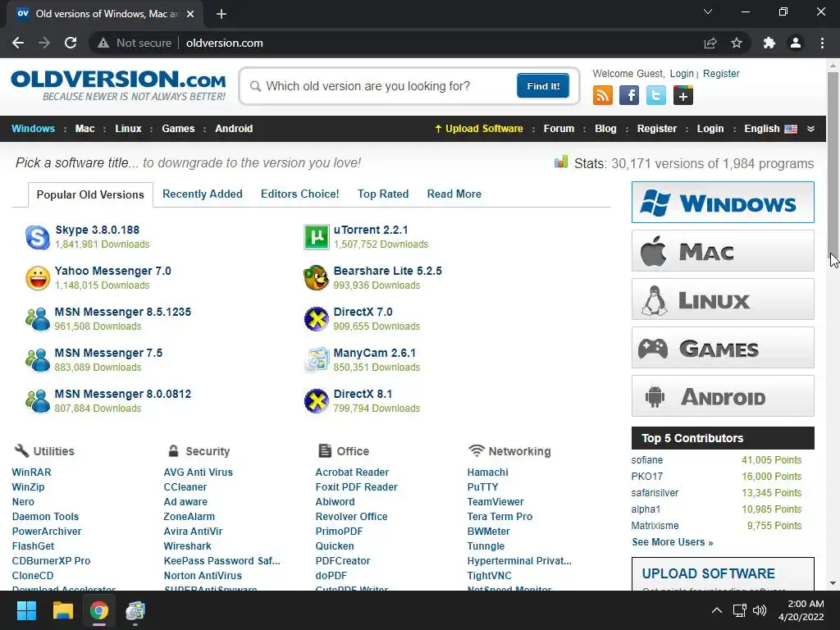Click the Login link beside Welcome Guest
The height and width of the screenshot is (630, 840).
pos(682,74)
